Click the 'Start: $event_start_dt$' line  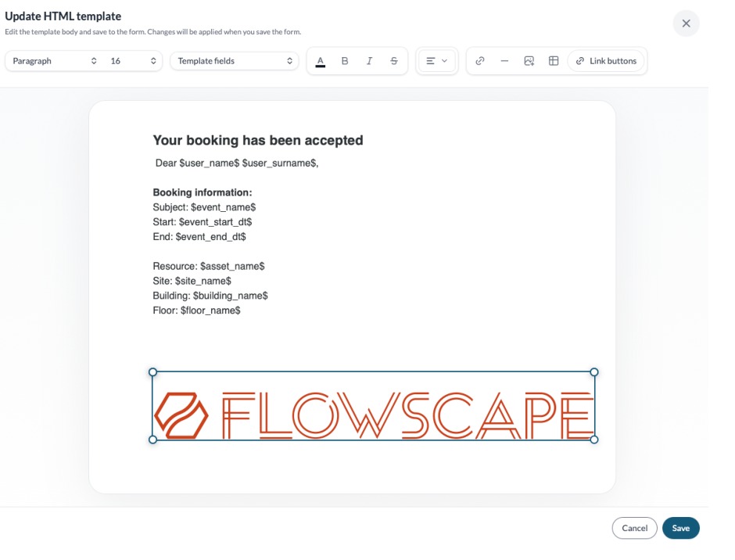pyautogui.click(x=203, y=222)
